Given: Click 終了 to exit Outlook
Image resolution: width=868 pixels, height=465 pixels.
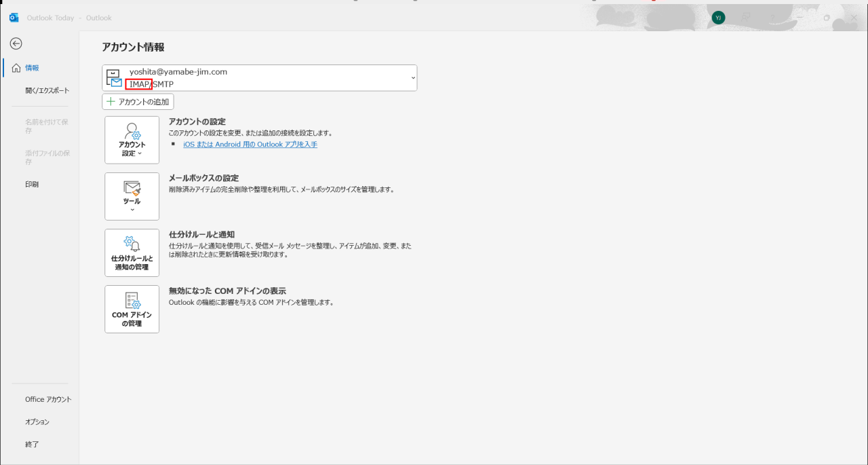Looking at the screenshot, I should [x=32, y=444].
